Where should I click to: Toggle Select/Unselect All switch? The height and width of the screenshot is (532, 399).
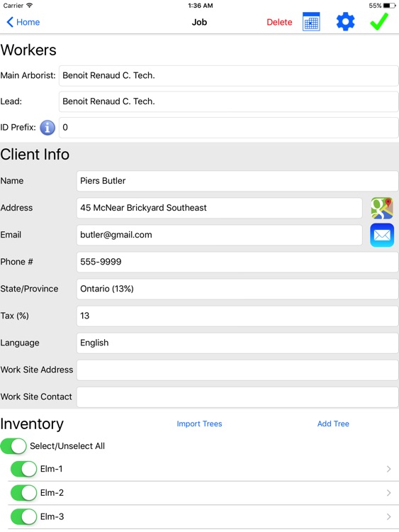point(13,446)
